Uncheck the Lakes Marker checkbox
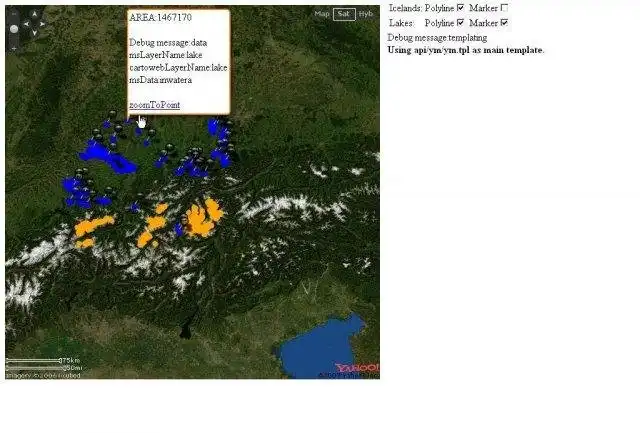Viewport: 640px width, 433px height. 504,23
